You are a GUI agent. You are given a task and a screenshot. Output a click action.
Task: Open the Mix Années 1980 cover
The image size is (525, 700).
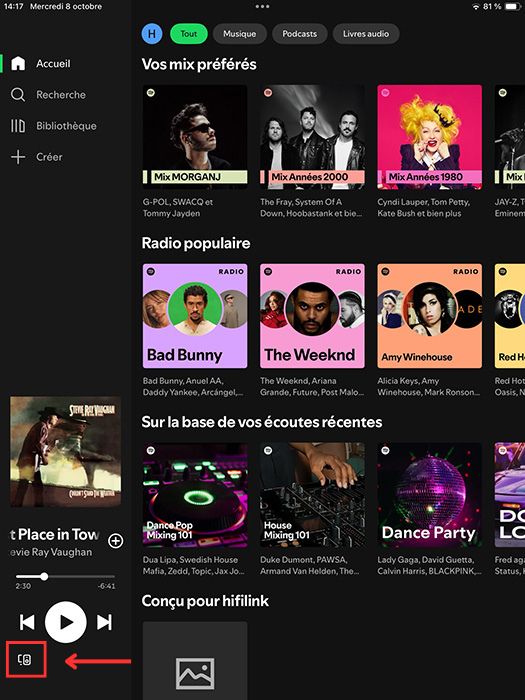[429, 137]
